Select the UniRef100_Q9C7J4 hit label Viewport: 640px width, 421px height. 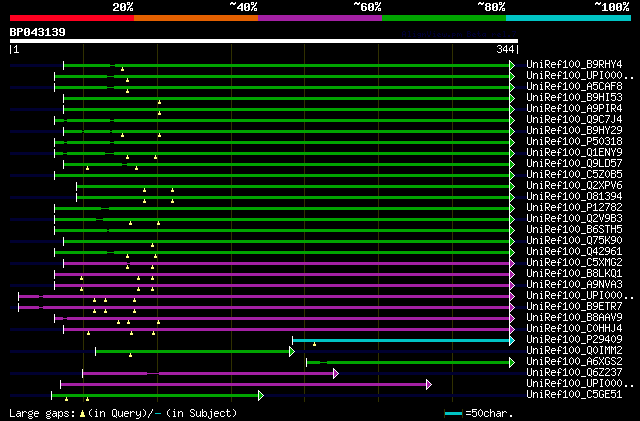(574, 119)
